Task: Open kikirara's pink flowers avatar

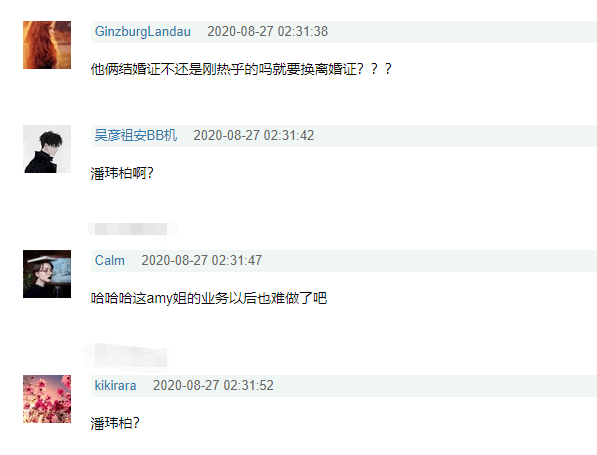Action: [47, 399]
